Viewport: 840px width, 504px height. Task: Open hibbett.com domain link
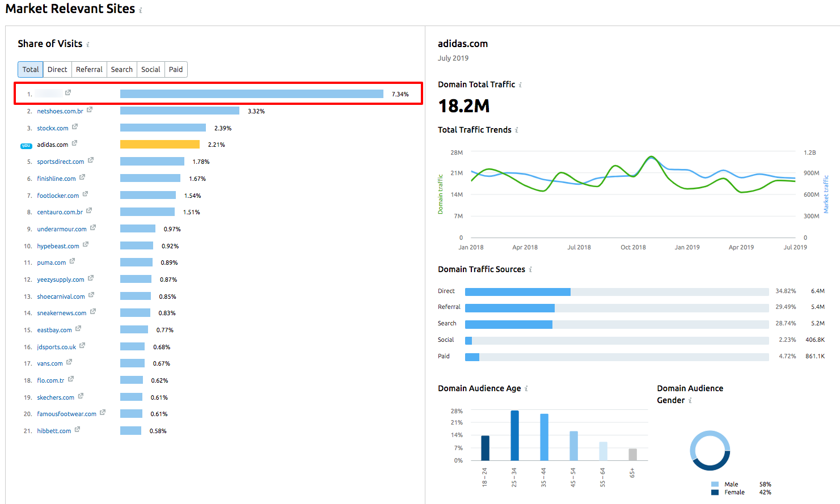point(54,431)
